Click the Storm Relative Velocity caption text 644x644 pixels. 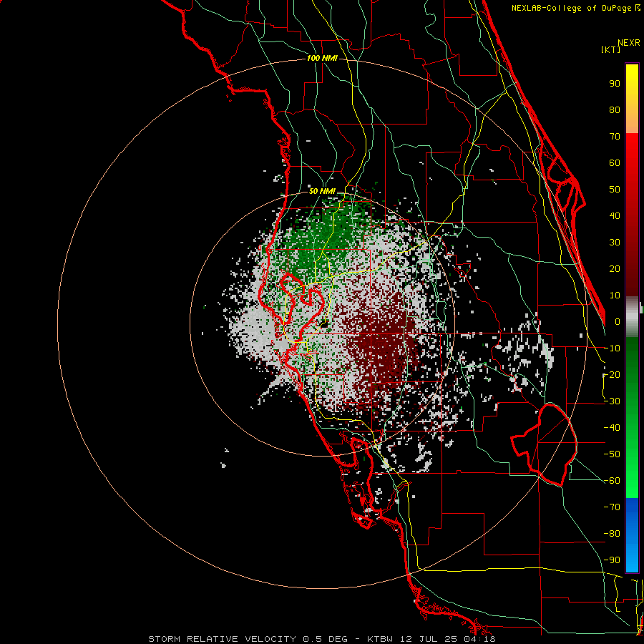321,639
